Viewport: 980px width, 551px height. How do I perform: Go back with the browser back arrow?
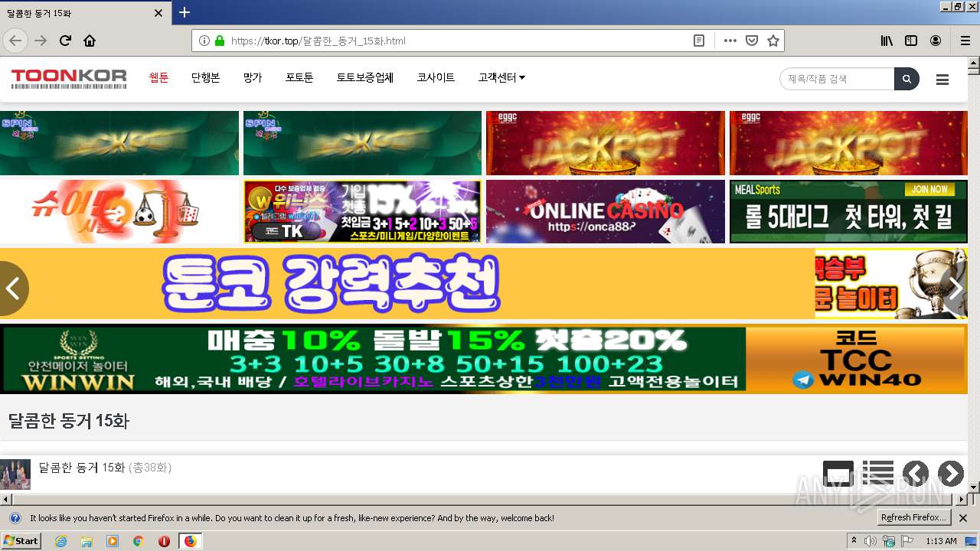click(x=15, y=41)
